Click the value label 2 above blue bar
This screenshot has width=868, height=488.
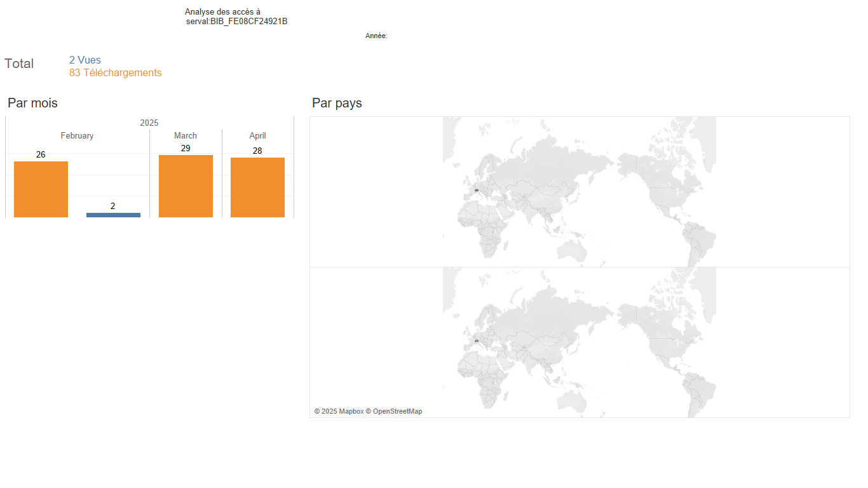113,206
